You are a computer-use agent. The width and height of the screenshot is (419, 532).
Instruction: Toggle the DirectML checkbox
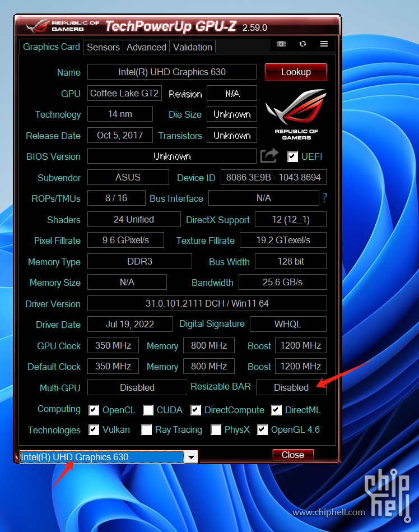click(x=276, y=410)
